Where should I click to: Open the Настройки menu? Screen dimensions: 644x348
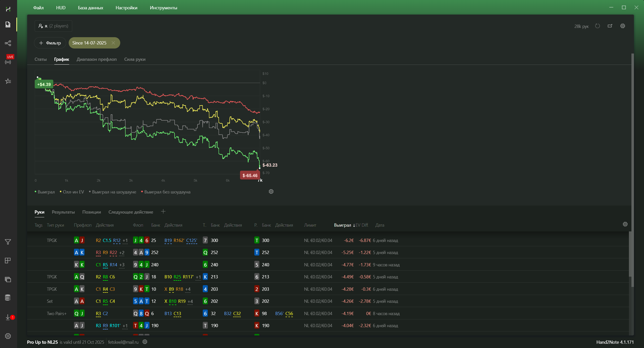pos(127,8)
